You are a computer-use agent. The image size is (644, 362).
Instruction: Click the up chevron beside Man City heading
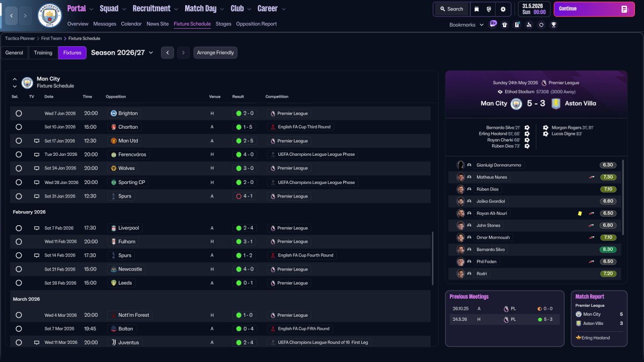(15, 79)
